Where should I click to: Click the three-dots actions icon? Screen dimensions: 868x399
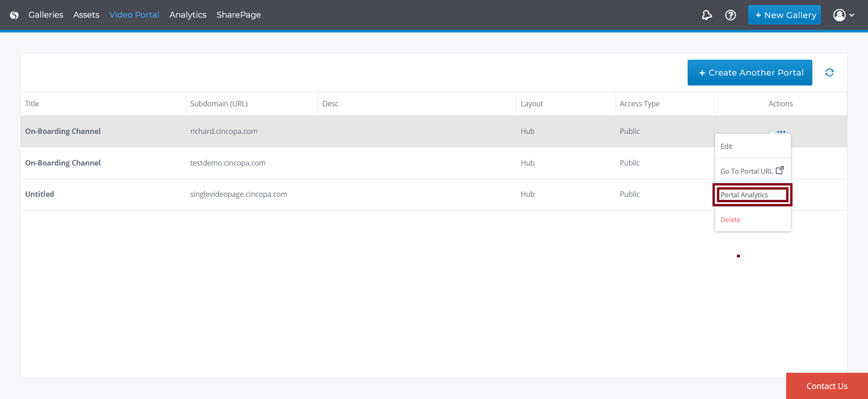(x=781, y=132)
